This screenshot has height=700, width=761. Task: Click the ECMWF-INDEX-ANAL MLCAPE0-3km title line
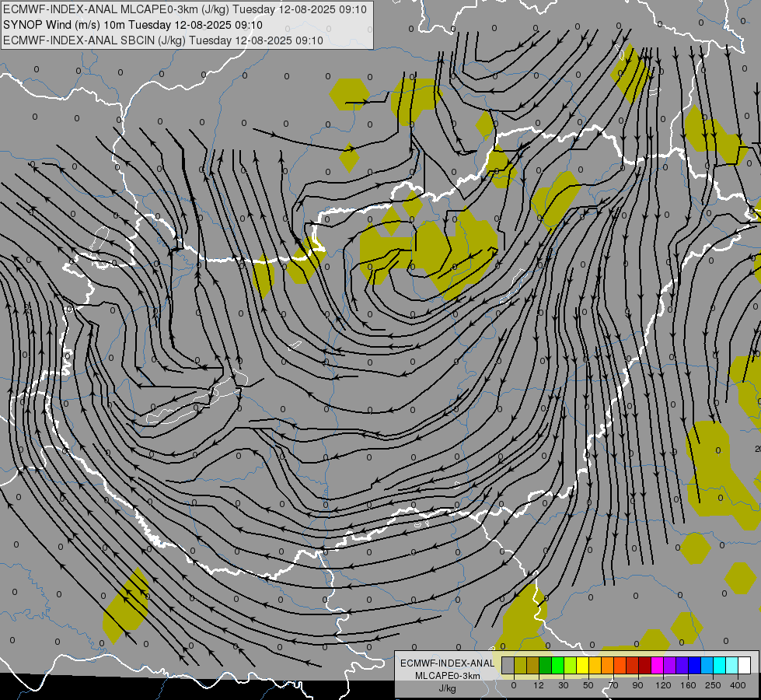click(x=185, y=9)
